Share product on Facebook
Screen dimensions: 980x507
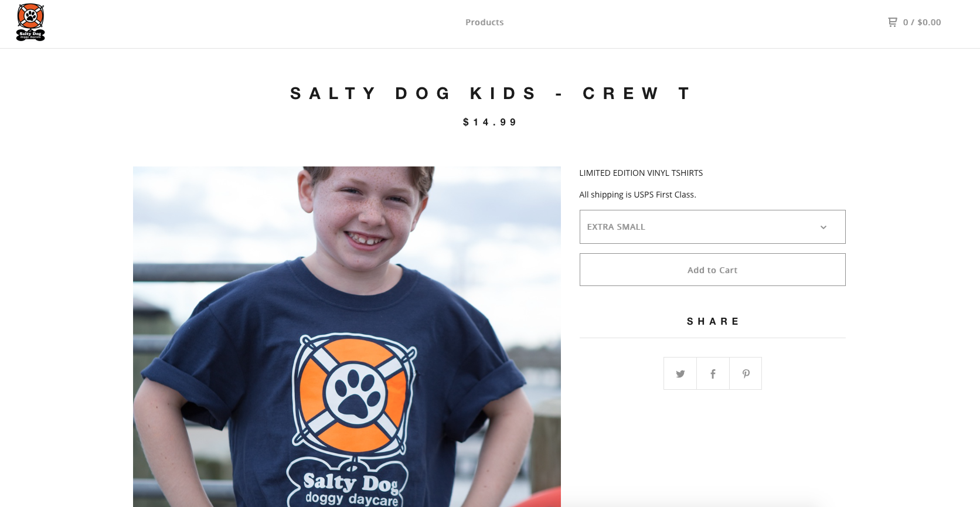click(x=713, y=373)
